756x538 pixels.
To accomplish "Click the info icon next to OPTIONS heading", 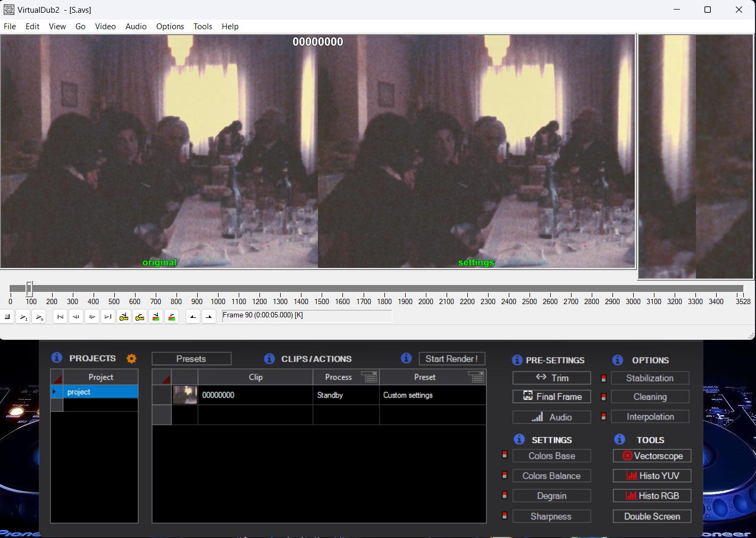I will 618,360.
